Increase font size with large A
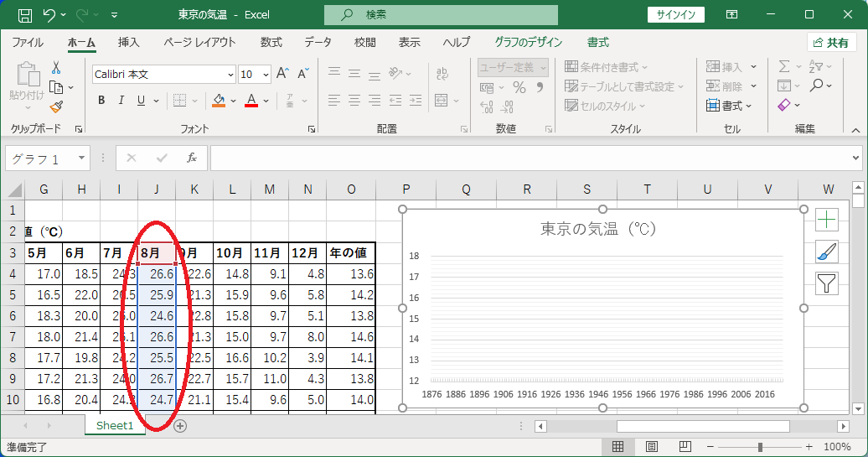This screenshot has width=868, height=457. click(282, 74)
